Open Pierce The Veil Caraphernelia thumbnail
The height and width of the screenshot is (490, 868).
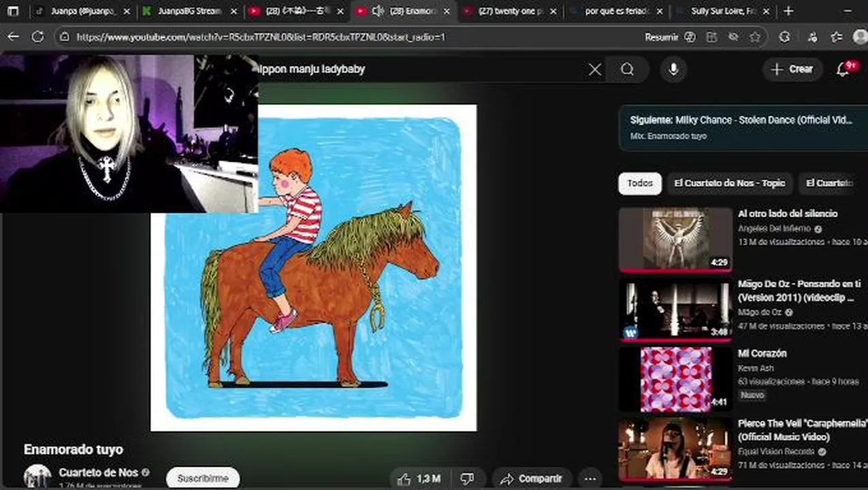(x=675, y=449)
